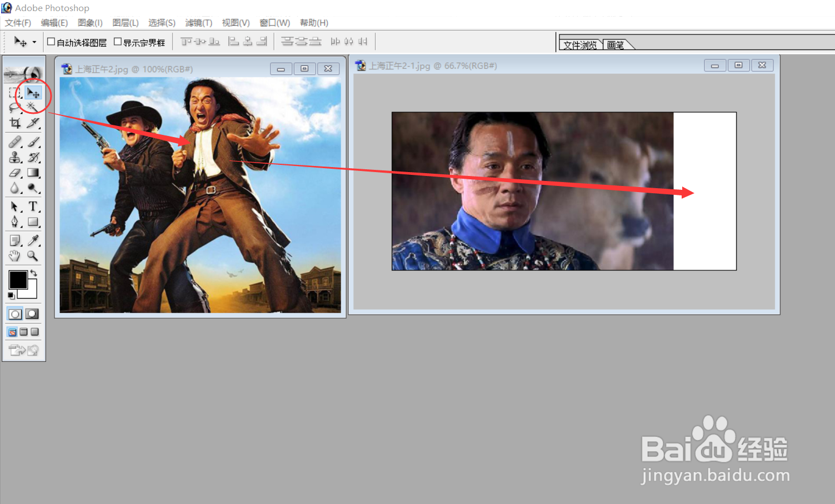The height and width of the screenshot is (504, 835).
Task: Select the Gradient tool
Action: (x=33, y=173)
